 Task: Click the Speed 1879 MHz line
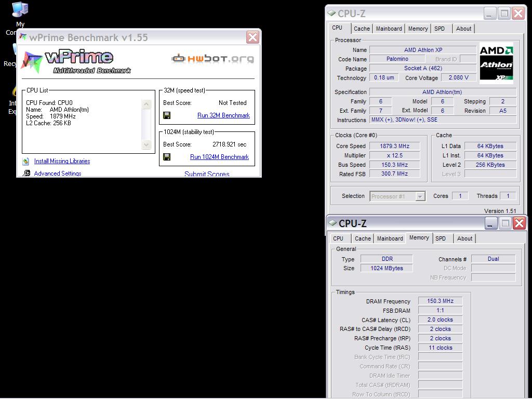click(x=51, y=116)
